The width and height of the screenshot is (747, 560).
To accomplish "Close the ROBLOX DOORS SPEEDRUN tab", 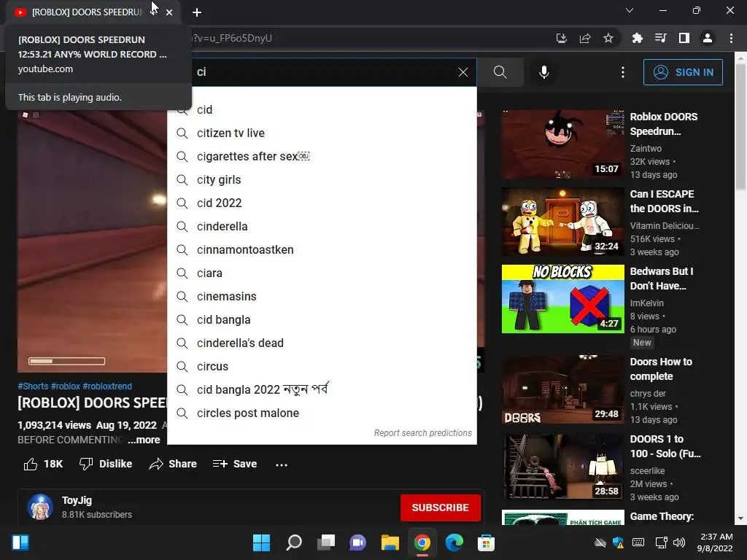I will click(x=169, y=12).
